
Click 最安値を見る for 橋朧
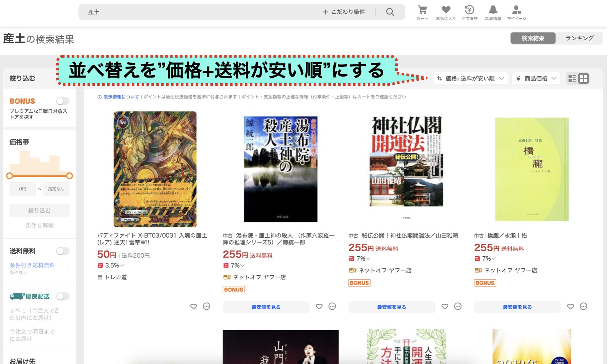pos(517,307)
